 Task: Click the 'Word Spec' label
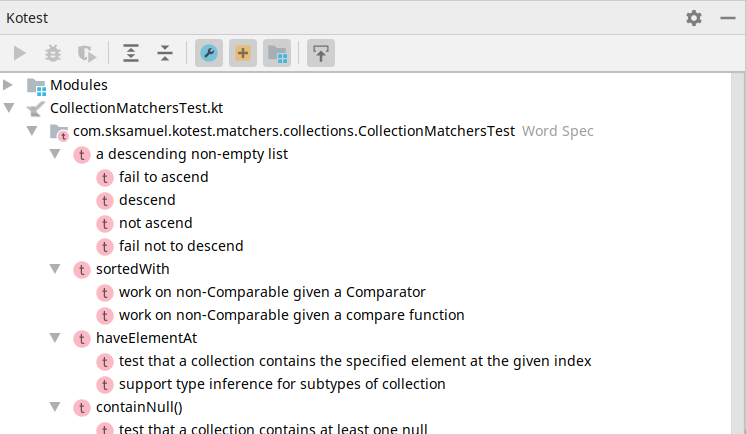click(558, 131)
